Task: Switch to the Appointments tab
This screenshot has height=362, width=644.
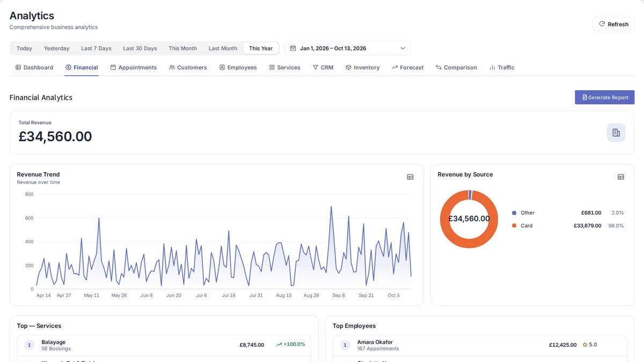Action: (134, 68)
